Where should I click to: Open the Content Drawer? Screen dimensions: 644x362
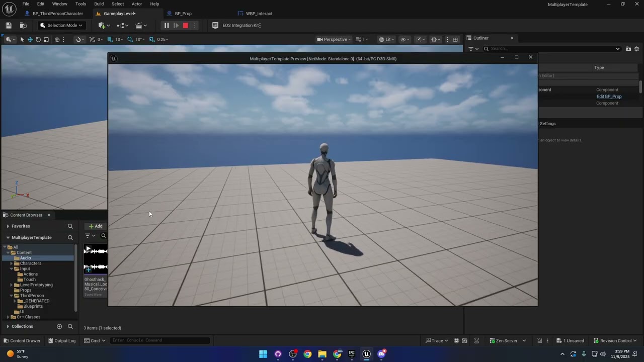[22, 340]
